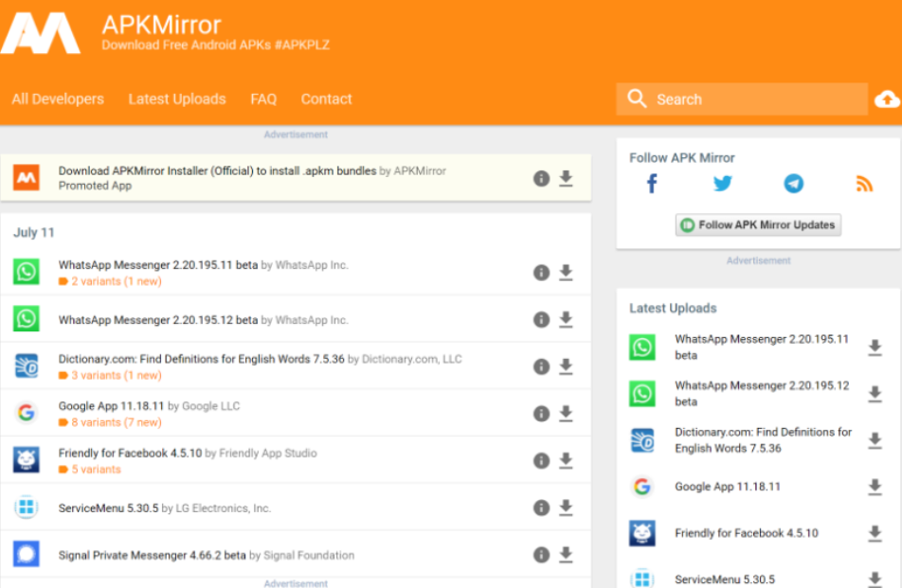The height and width of the screenshot is (588, 902).
Task: Click the Google LLC developer name
Action: tap(210, 406)
